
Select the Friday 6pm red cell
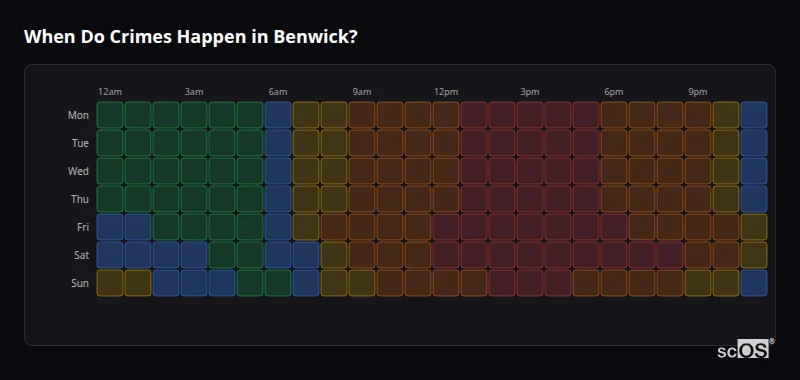[614, 227]
